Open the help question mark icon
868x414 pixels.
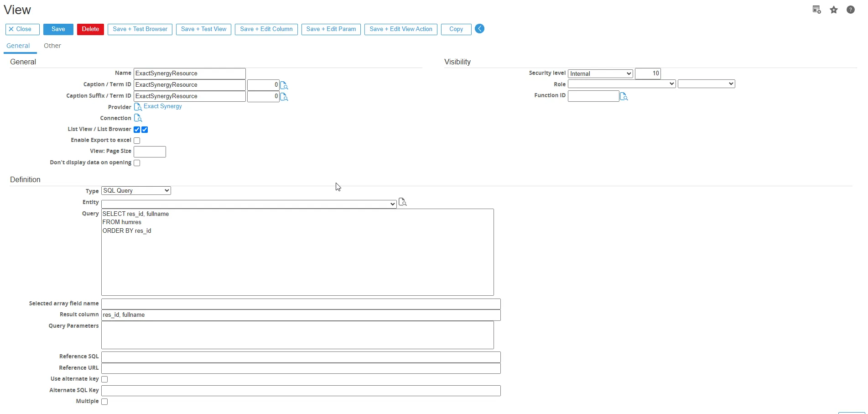point(851,10)
